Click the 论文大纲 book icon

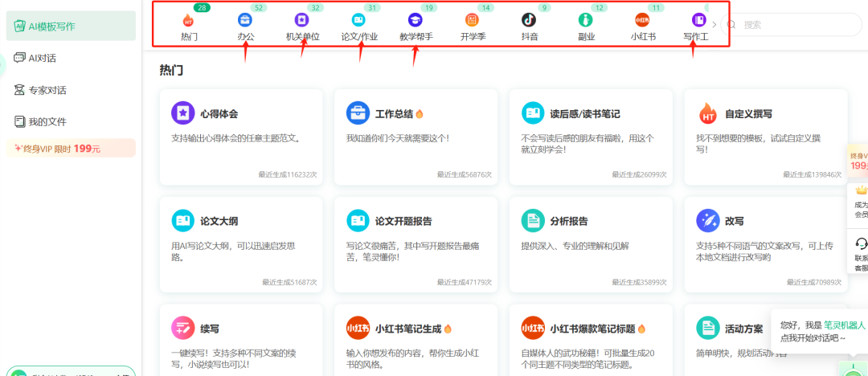point(182,220)
